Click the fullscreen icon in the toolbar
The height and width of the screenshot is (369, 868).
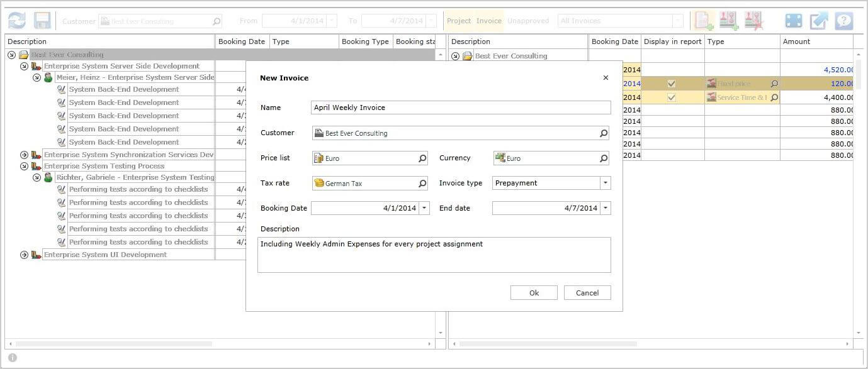(794, 21)
